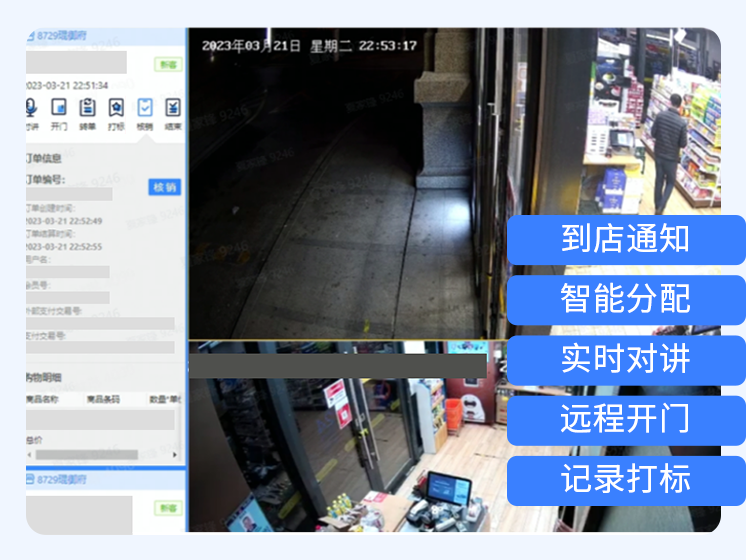Image resolution: width=746 pixels, height=560 pixels.
Task: Select the 转单 clipboard transfer icon
Action: (x=88, y=108)
